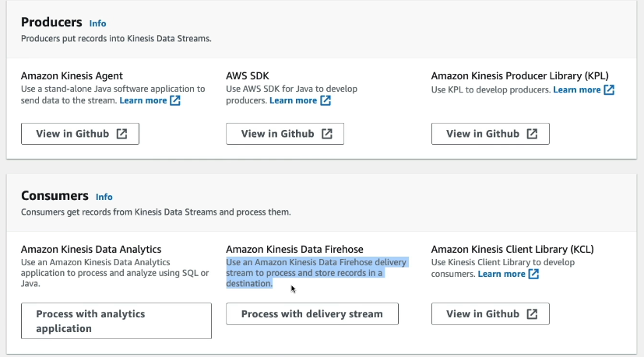Click Learn more under AWS SDK

click(x=294, y=100)
